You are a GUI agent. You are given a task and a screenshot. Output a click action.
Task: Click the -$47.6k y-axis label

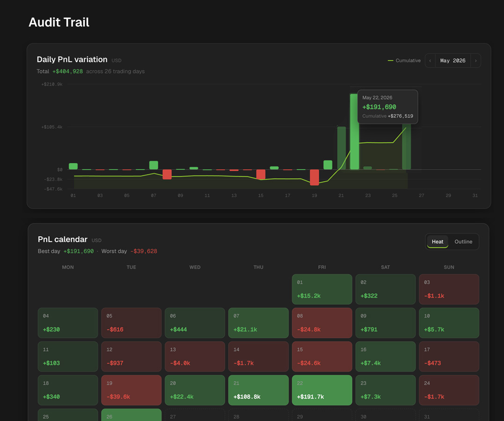53,189
